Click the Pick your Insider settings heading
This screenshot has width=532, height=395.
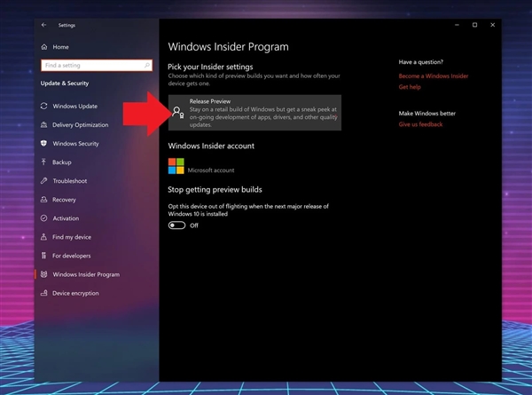[210, 67]
